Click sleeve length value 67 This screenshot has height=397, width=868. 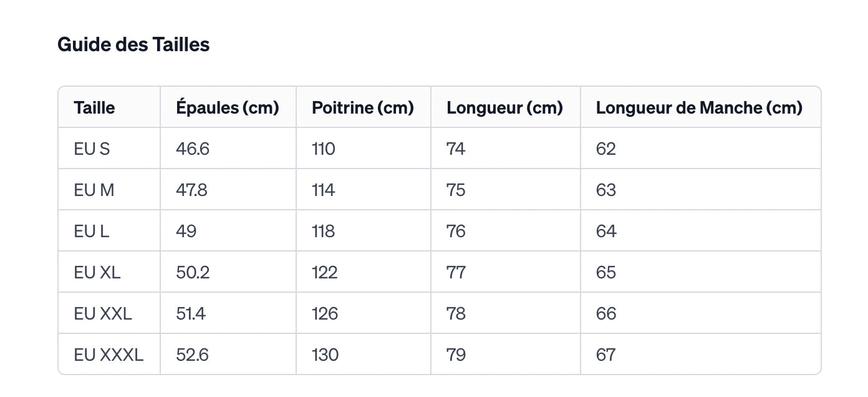tap(606, 355)
